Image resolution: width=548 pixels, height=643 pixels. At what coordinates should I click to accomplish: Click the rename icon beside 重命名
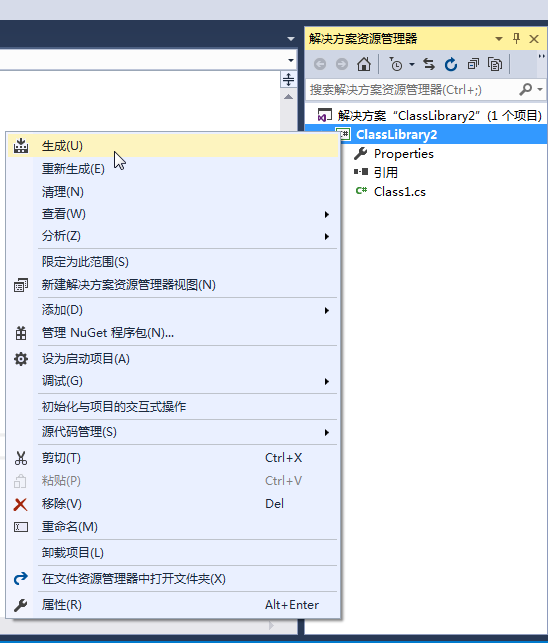click(x=21, y=527)
